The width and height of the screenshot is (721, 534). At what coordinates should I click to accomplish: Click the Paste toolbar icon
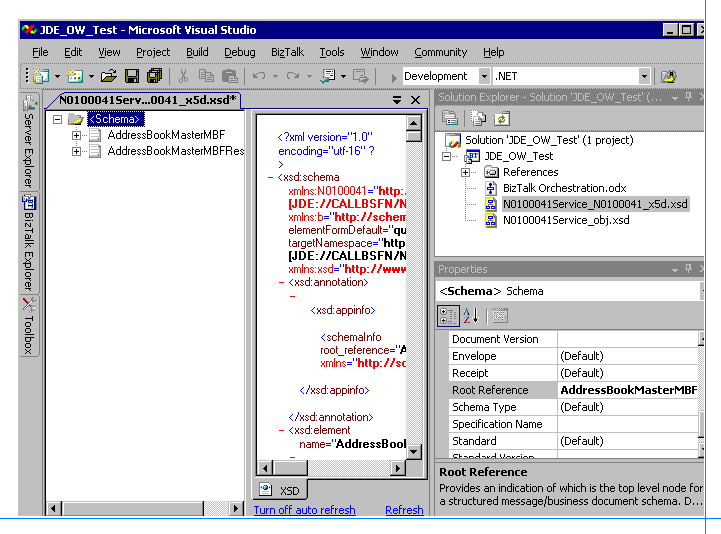point(229,76)
